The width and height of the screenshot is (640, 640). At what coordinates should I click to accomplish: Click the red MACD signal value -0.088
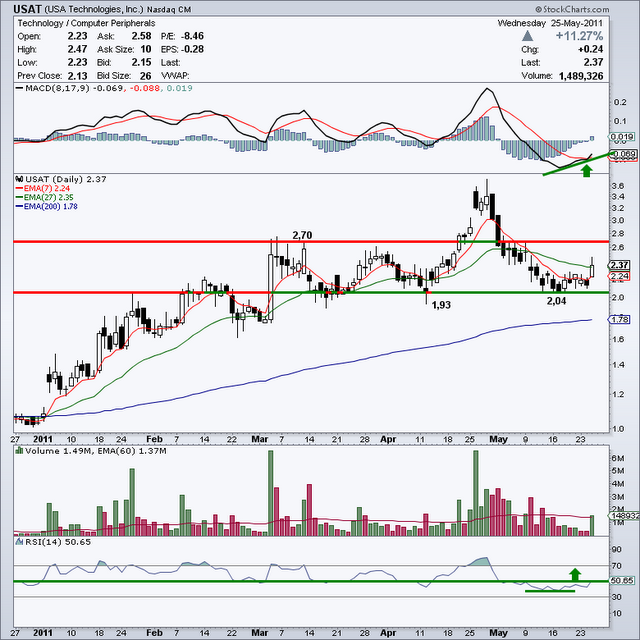tap(144, 88)
